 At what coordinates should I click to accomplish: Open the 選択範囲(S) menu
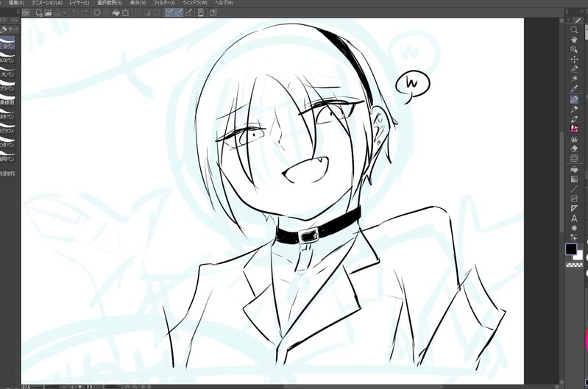coord(110,3)
